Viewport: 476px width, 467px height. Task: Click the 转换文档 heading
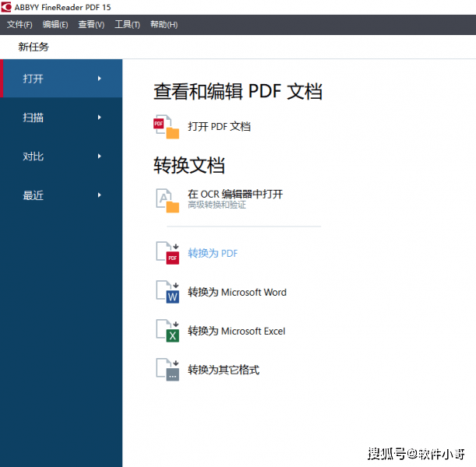(x=189, y=165)
